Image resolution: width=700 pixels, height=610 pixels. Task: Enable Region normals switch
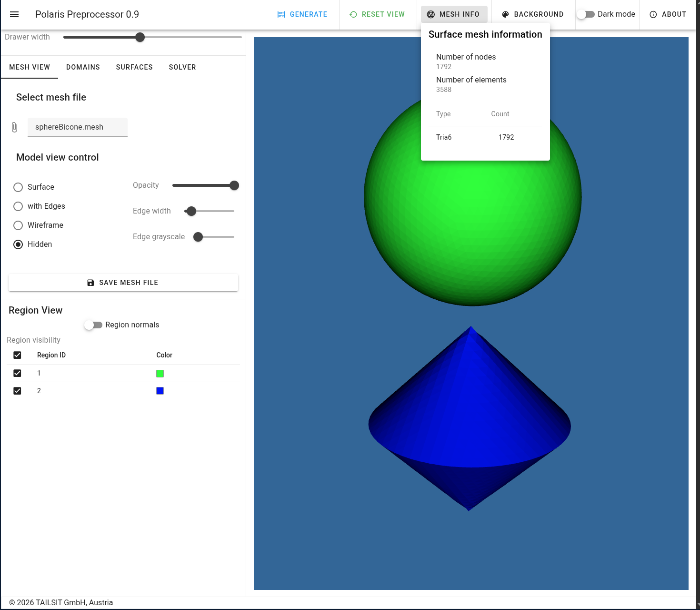pos(93,325)
